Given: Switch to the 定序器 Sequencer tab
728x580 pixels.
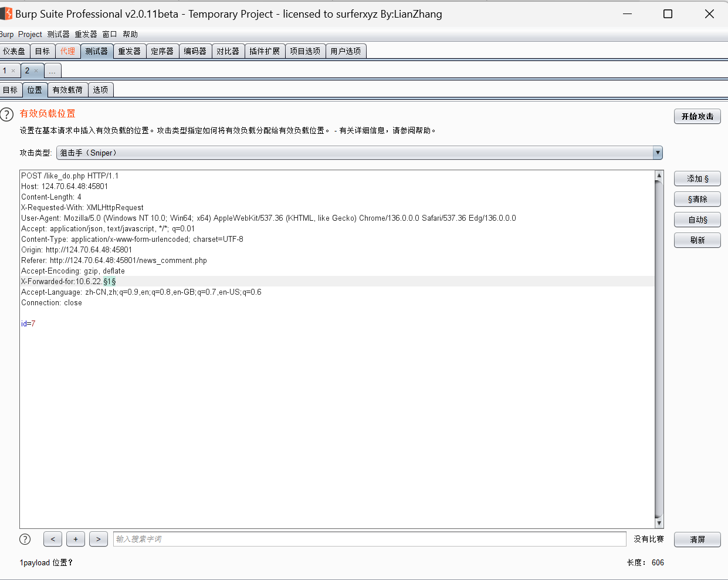Looking at the screenshot, I should point(162,51).
